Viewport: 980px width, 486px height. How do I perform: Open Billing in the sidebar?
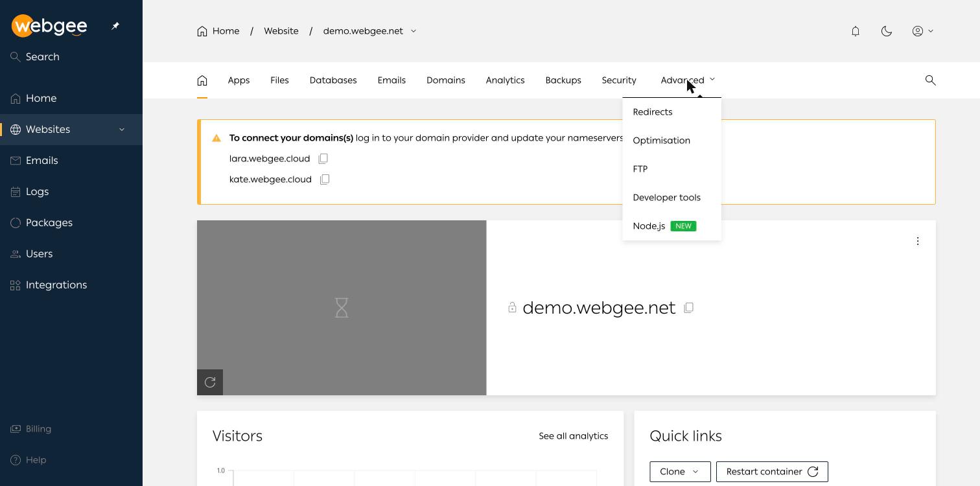point(71,429)
